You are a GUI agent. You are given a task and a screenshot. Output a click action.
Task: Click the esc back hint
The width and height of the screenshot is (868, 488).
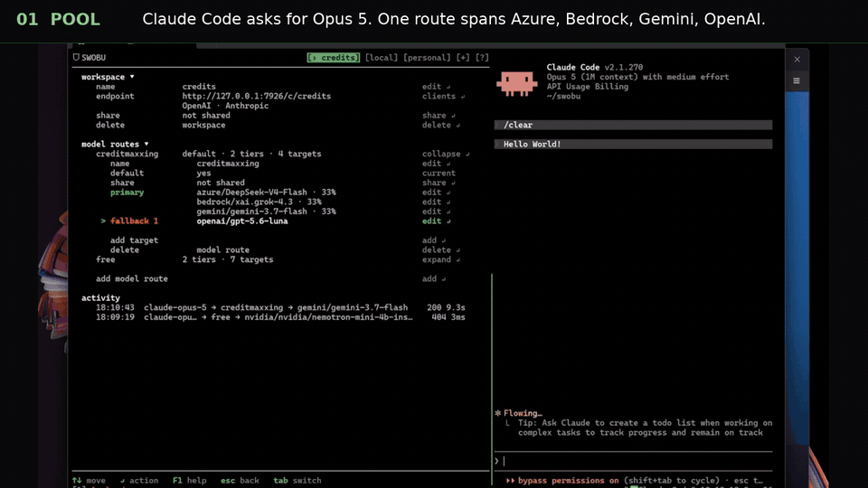[240, 480]
